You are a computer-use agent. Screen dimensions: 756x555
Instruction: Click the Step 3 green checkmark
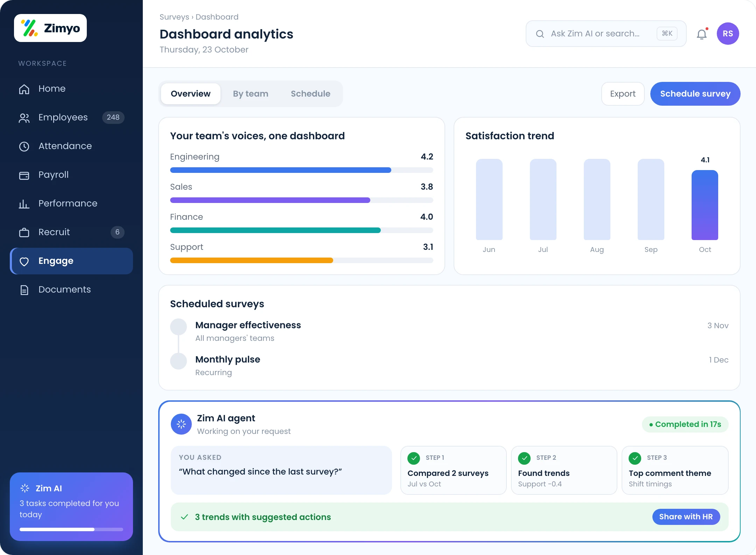pyautogui.click(x=635, y=458)
